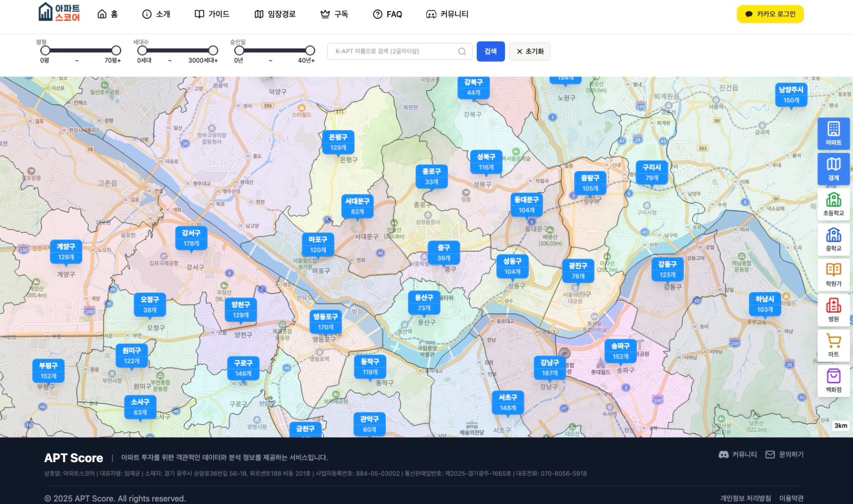Open the 구독 subscription menu
This screenshot has height=504, width=853.
pyautogui.click(x=334, y=14)
